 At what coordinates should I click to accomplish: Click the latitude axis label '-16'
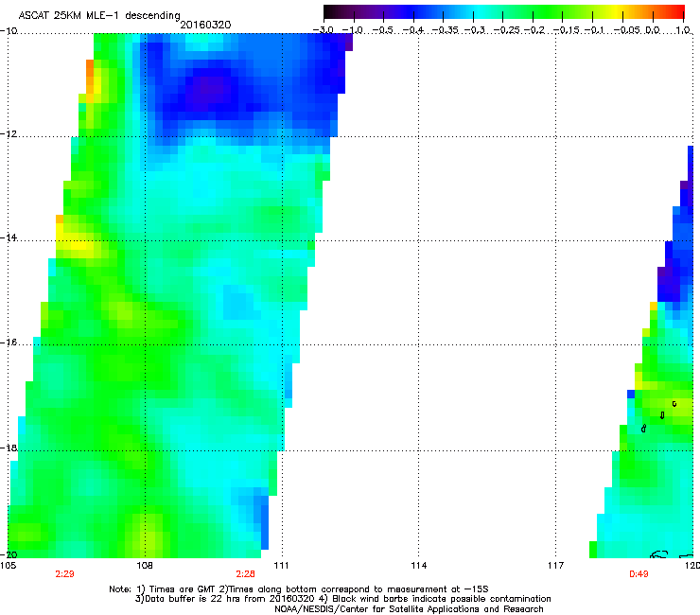point(9,343)
